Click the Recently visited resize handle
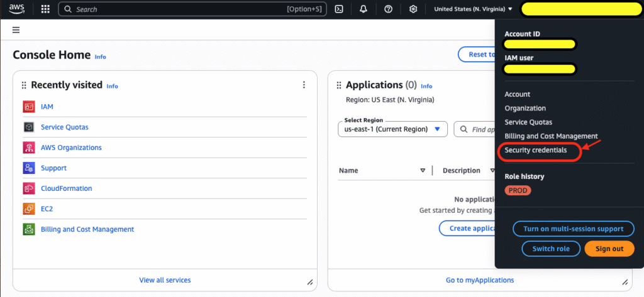The height and width of the screenshot is (297, 644). coord(310,282)
